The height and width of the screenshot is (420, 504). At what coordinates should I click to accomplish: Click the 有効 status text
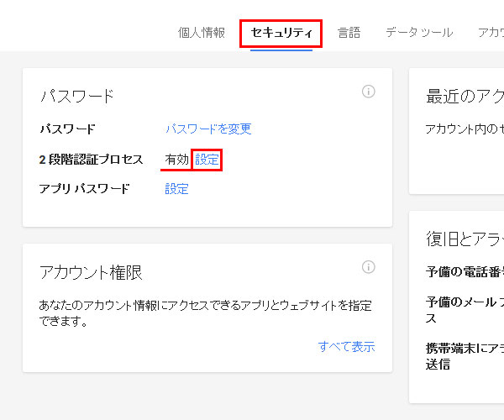(x=176, y=160)
